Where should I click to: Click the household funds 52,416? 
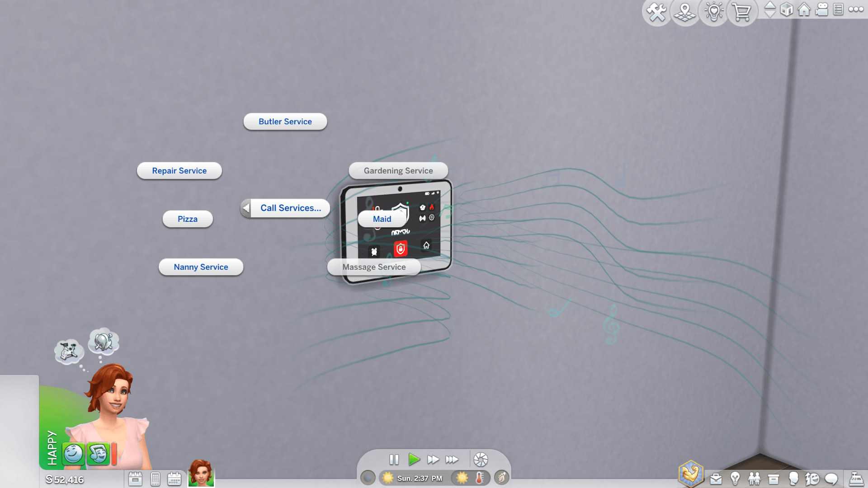[65, 479]
